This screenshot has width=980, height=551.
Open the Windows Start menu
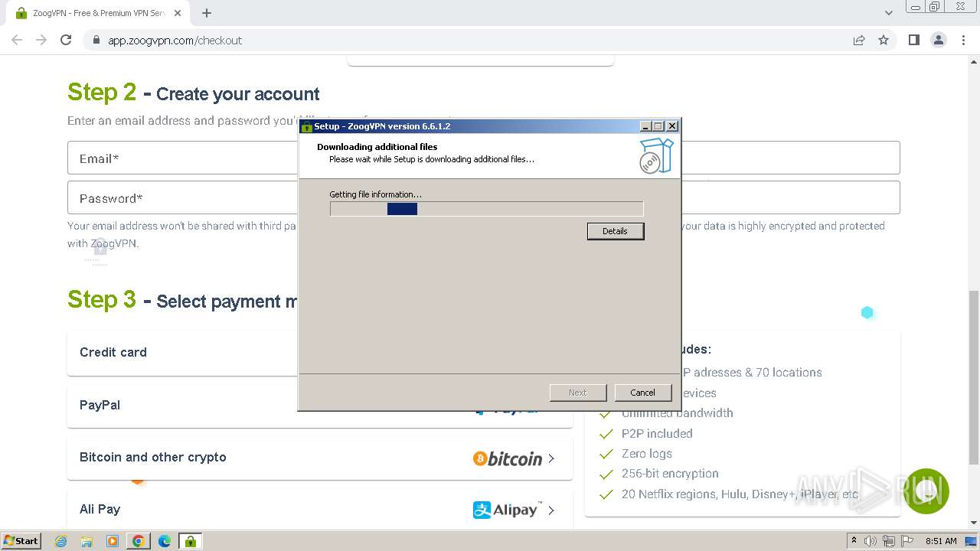tap(21, 540)
